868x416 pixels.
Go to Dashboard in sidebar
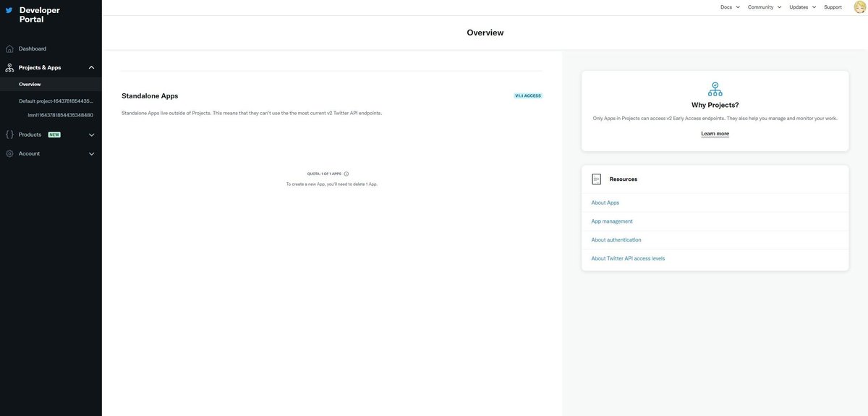(x=33, y=48)
